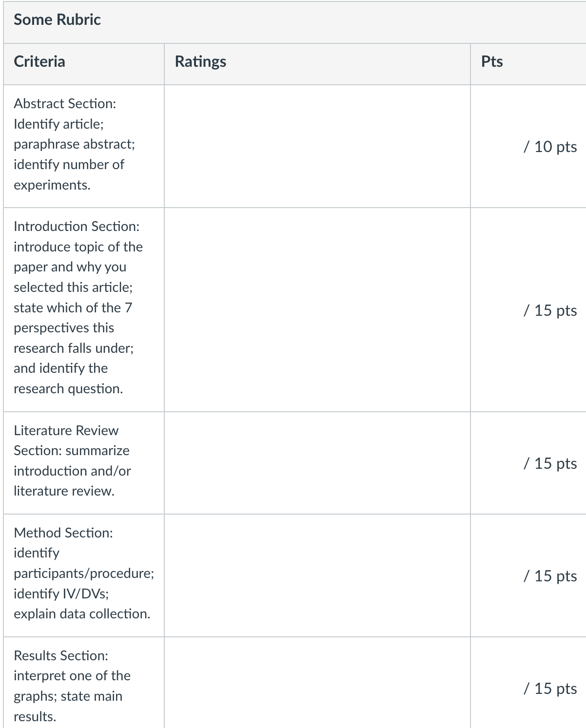
Task: Click the 10 pts score for Abstract
Action: coord(550,147)
